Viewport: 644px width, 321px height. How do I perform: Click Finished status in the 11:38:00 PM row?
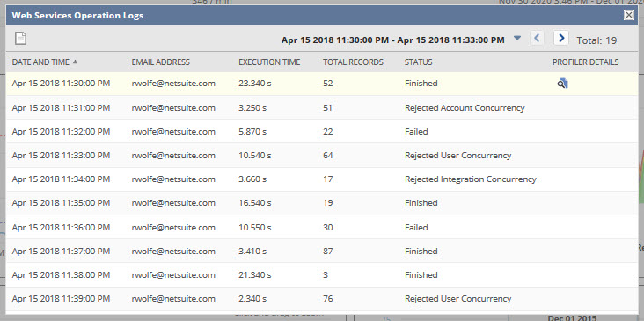[x=421, y=275]
